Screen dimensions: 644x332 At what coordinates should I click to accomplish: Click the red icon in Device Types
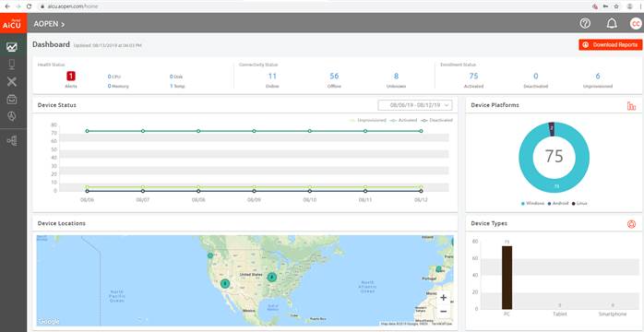click(x=631, y=224)
